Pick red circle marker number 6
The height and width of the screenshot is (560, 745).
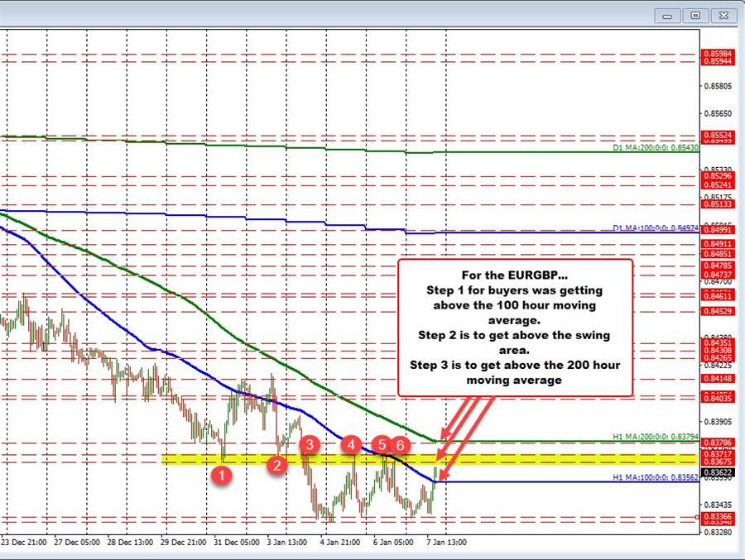pyautogui.click(x=399, y=445)
